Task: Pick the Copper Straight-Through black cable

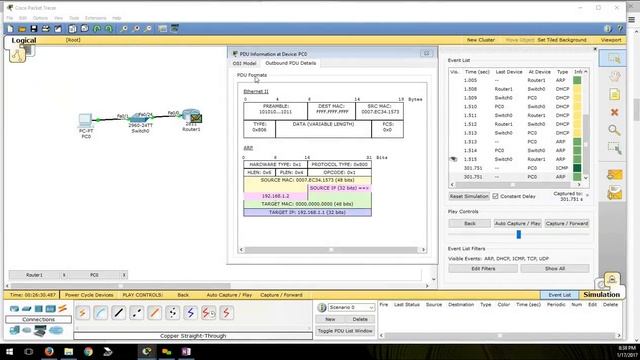Action: (x=118, y=313)
